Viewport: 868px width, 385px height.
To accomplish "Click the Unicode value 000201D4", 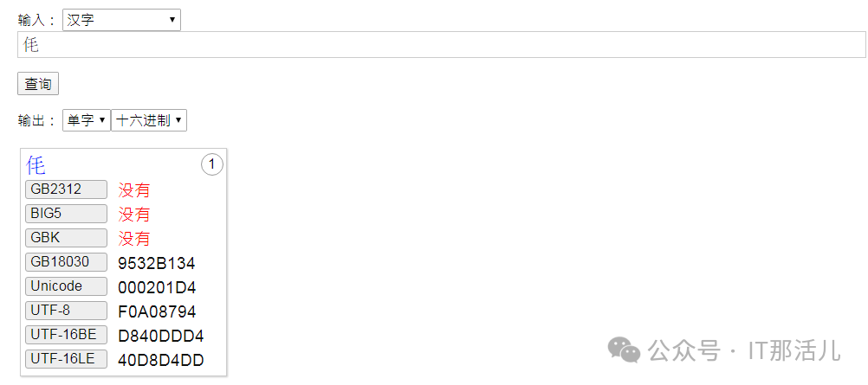I will (157, 287).
